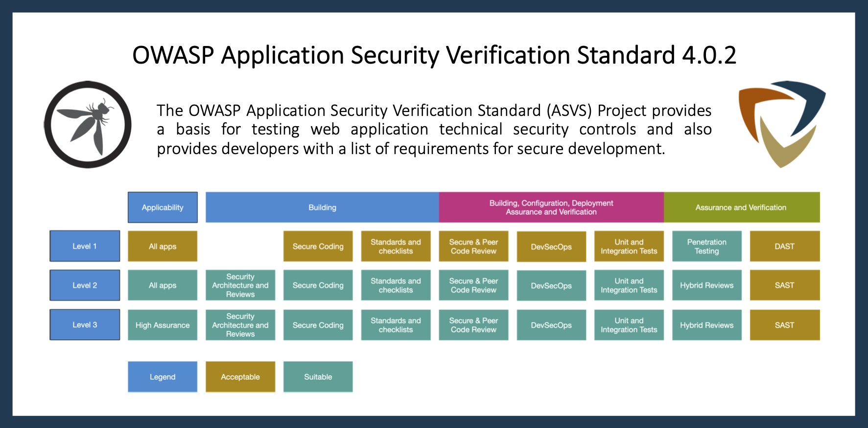Click the Level 1 row label
Image resolution: width=868 pixels, height=428 pixels.
[x=85, y=246]
